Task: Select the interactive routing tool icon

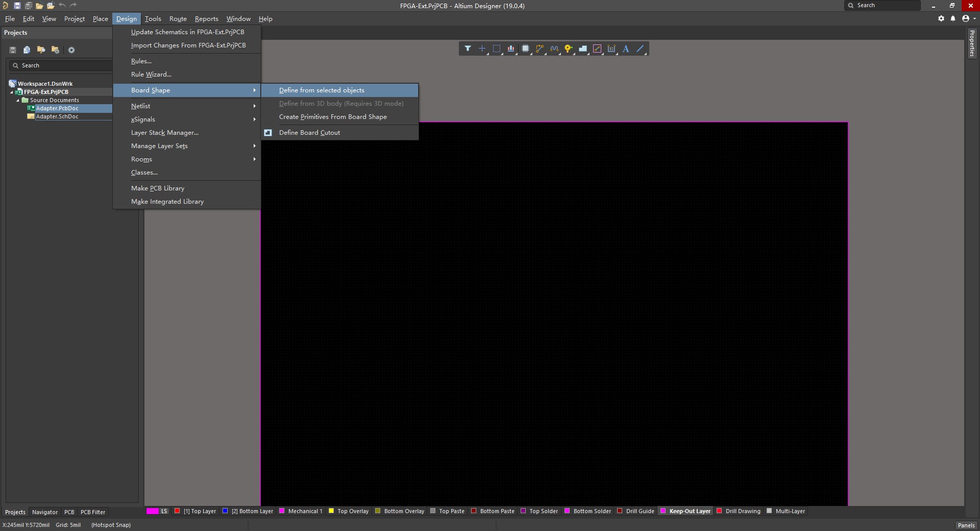Action: (x=540, y=49)
